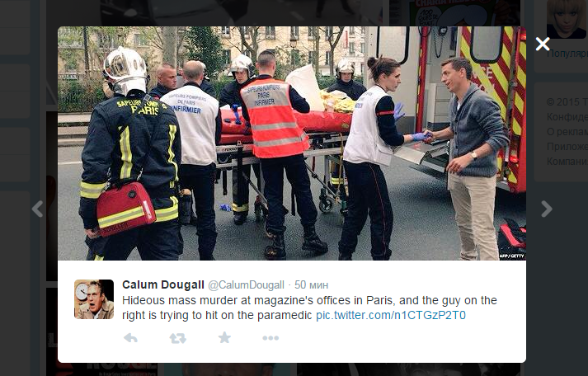Viewport: 588px width, 376px height.
Task: Select the blonde user avatar thumbnail
Action: tap(567, 19)
